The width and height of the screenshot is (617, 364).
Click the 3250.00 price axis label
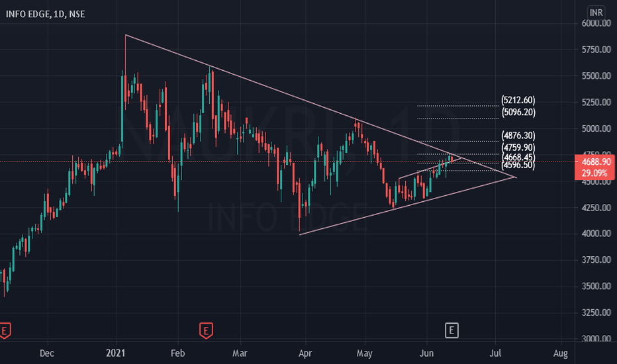[596, 312]
